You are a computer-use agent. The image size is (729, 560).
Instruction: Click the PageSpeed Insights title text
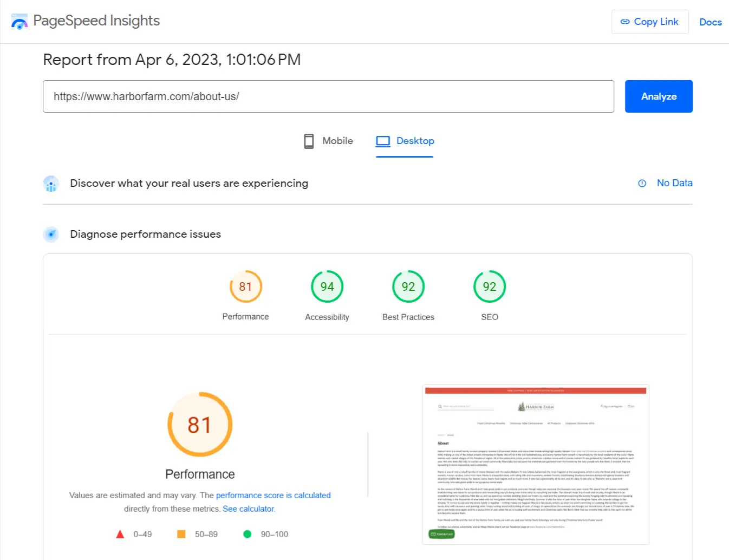[x=96, y=21]
